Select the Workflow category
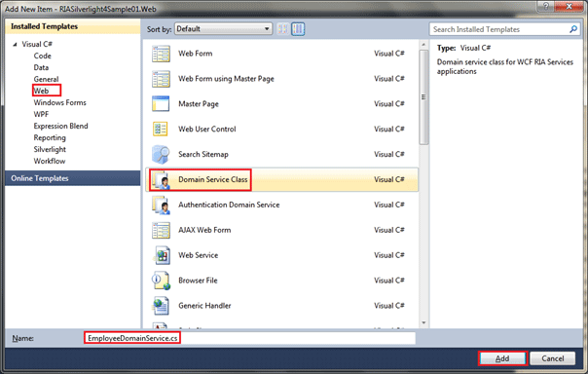 [50, 161]
